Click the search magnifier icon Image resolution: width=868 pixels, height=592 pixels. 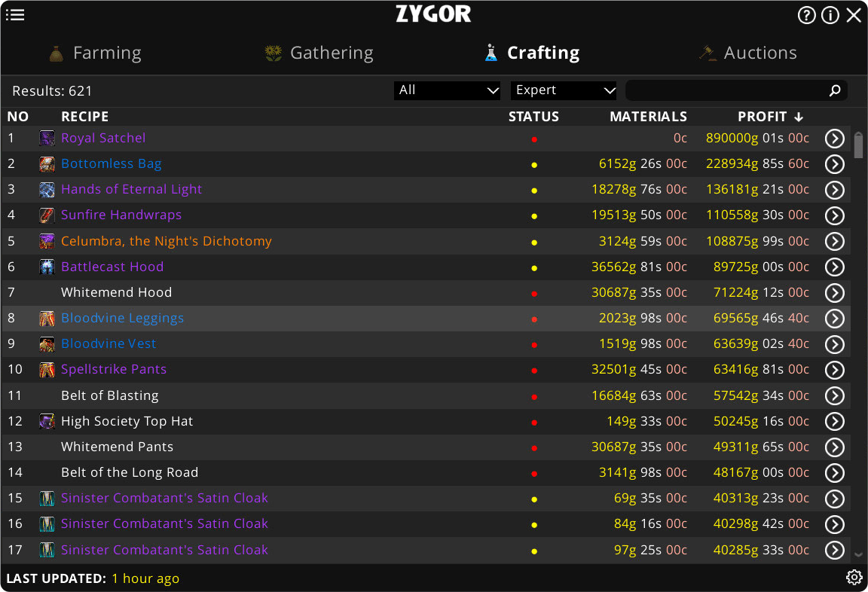click(x=835, y=90)
